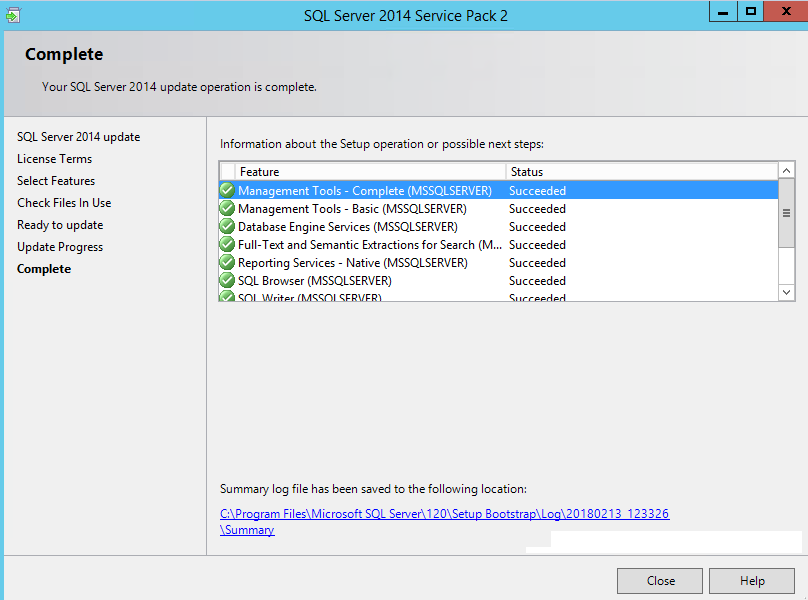
Task: Click the feature list scroll up arrow
Action: click(x=786, y=171)
